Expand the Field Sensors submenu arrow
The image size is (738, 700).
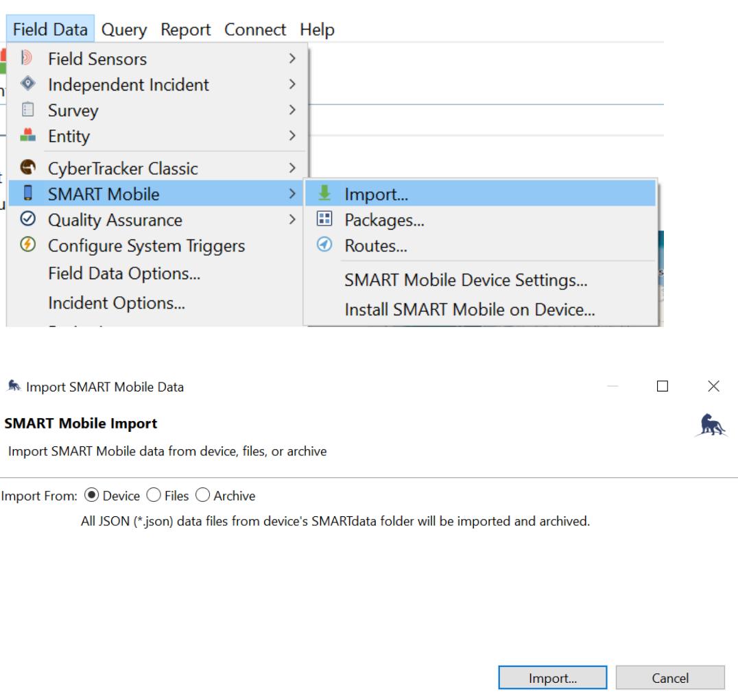(293, 60)
